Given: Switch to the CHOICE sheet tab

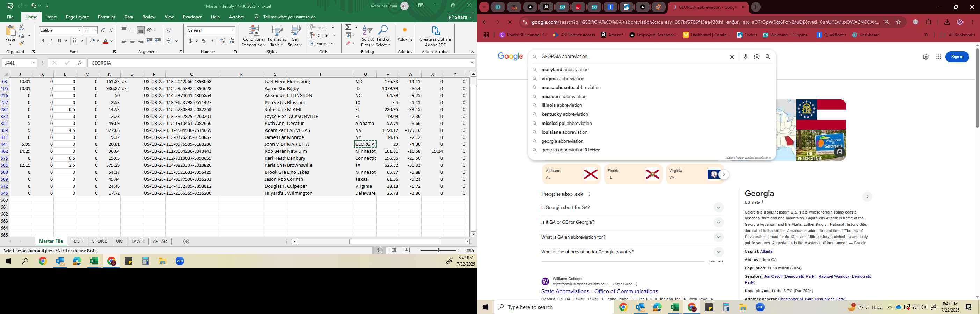Looking at the screenshot, I should [x=99, y=241].
